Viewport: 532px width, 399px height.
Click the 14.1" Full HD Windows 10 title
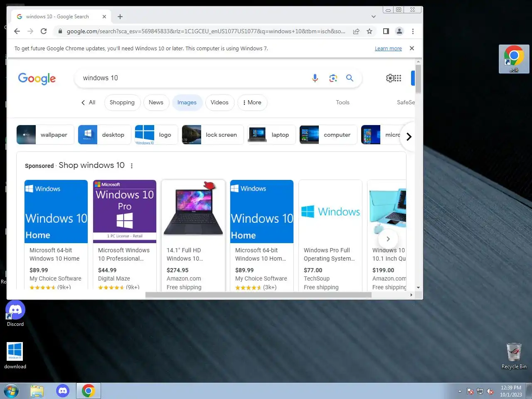click(x=185, y=254)
